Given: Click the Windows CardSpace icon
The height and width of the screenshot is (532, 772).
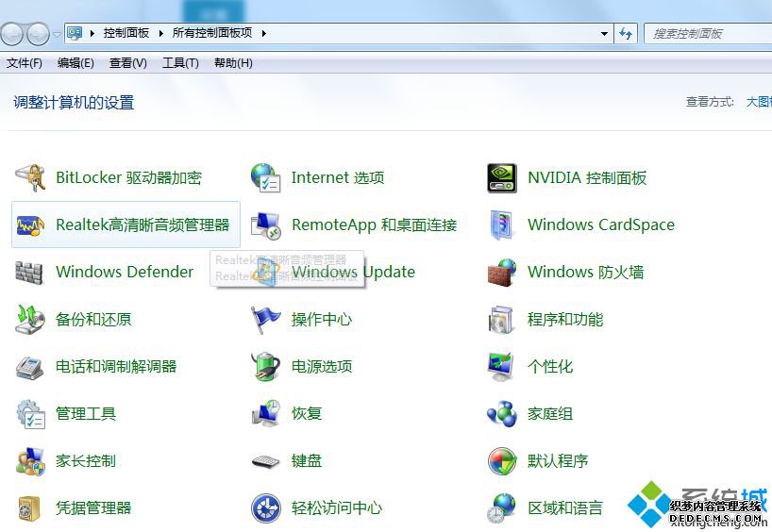Looking at the screenshot, I should pyautogui.click(x=502, y=225).
